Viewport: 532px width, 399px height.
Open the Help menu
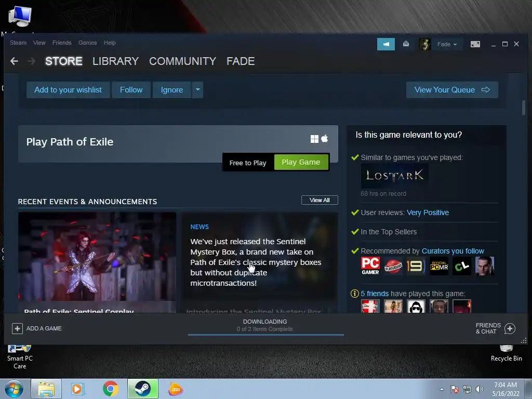(x=110, y=43)
